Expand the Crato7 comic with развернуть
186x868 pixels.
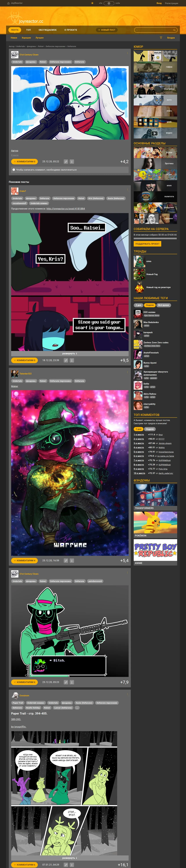point(70,353)
